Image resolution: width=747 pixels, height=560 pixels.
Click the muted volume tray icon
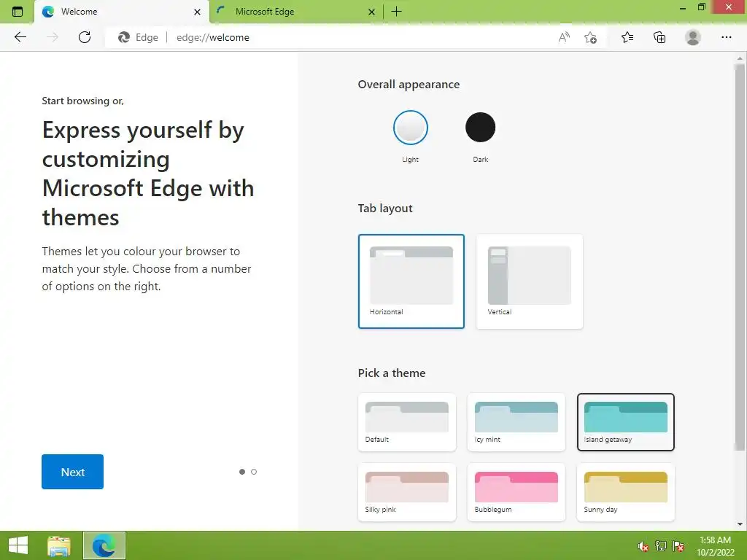click(x=643, y=545)
